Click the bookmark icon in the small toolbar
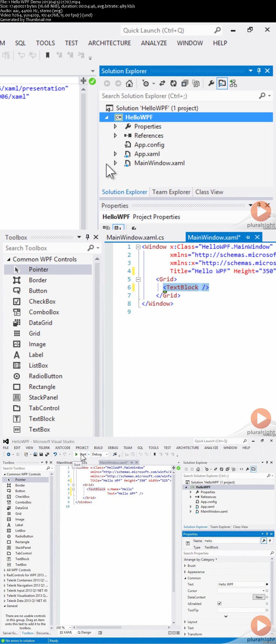The image size is (276, 644). [x=155, y=454]
